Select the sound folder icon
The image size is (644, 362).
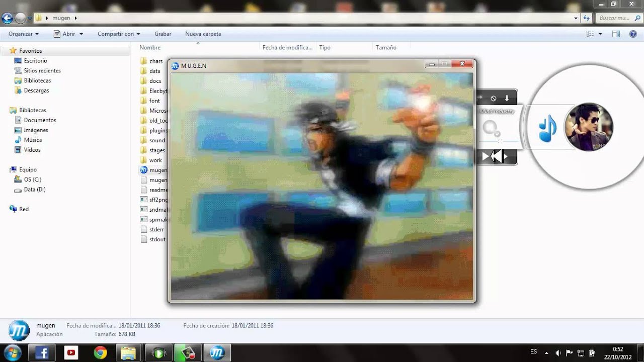(x=143, y=140)
